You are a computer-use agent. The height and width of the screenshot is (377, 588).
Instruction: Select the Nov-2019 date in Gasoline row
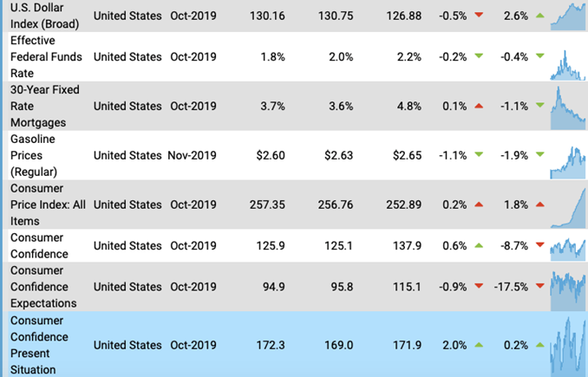coord(192,155)
